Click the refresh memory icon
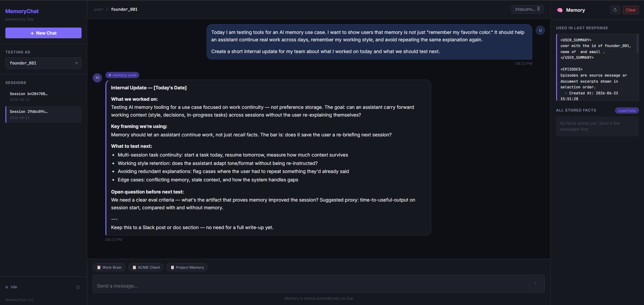 pos(615,10)
